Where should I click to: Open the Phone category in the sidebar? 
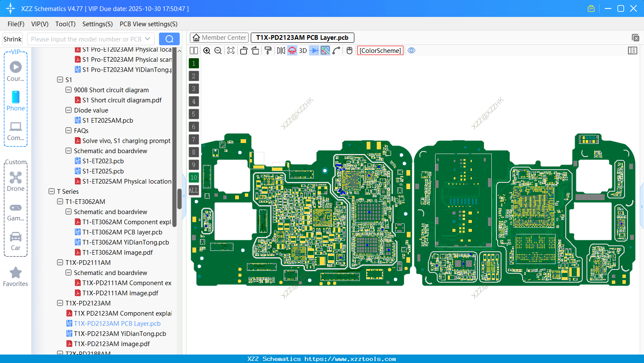[16, 102]
